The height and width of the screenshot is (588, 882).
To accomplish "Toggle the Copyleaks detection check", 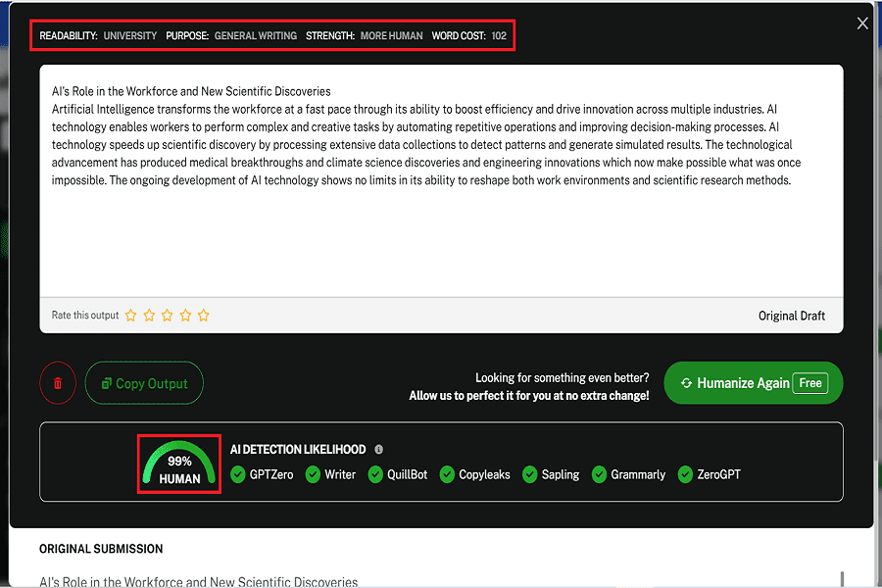I will [x=448, y=474].
